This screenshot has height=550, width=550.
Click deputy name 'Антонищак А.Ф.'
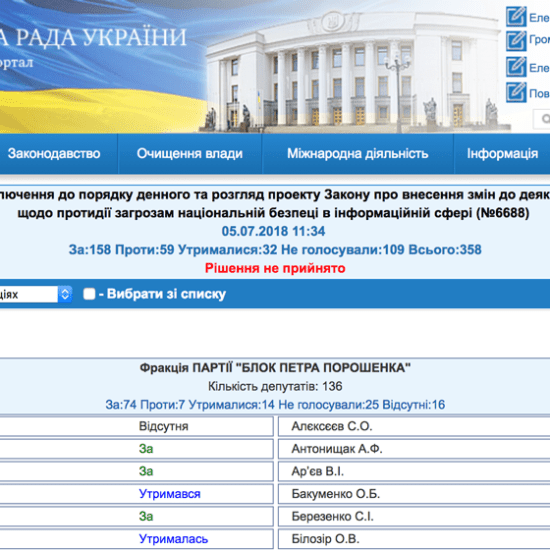pyautogui.click(x=337, y=449)
